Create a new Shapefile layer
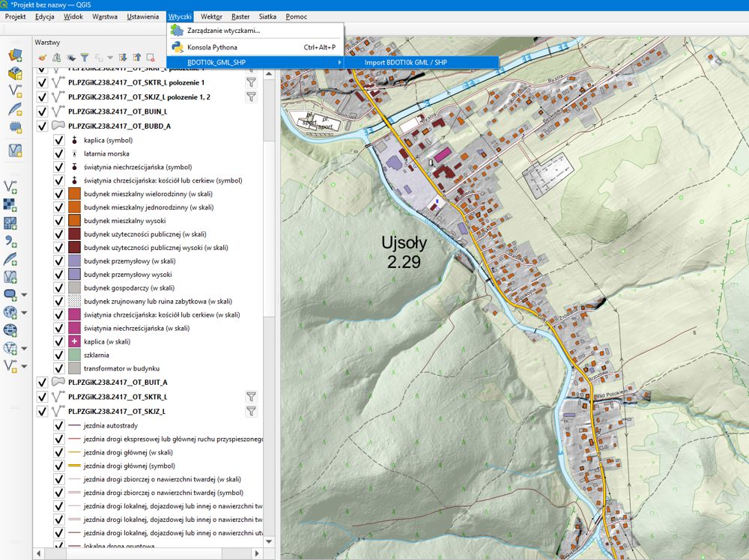The width and height of the screenshot is (749, 560). (x=15, y=90)
